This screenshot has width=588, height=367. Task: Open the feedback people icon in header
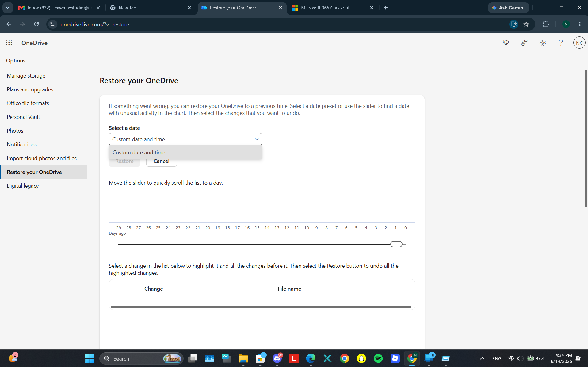[x=524, y=43]
